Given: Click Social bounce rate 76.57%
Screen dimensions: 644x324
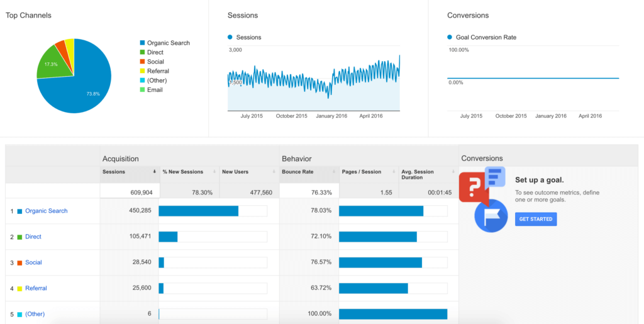Looking at the screenshot, I should tap(321, 262).
